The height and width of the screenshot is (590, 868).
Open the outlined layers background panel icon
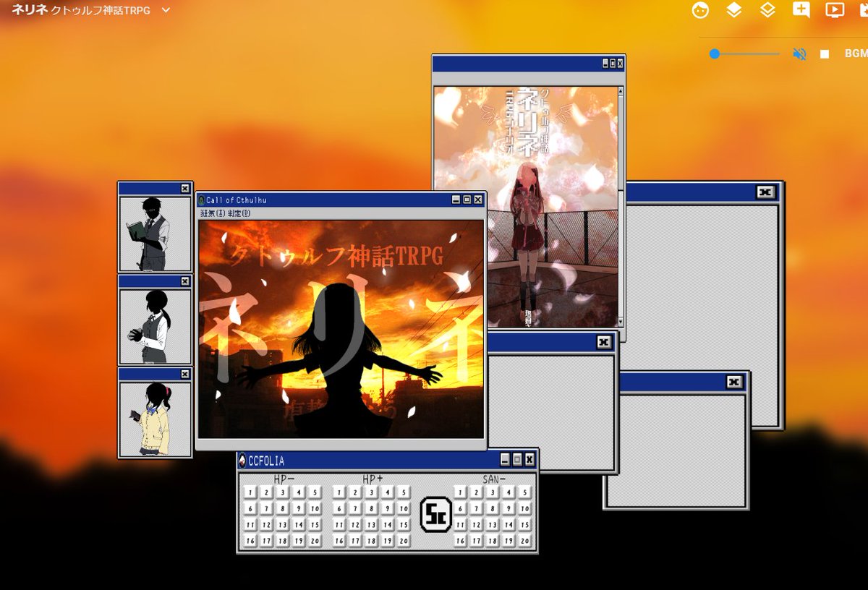click(x=767, y=10)
